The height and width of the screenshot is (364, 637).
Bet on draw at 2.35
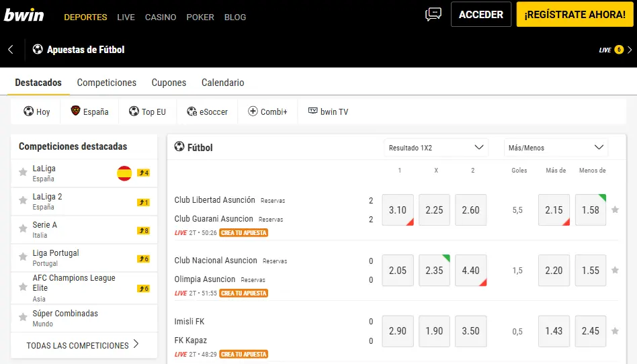(434, 270)
